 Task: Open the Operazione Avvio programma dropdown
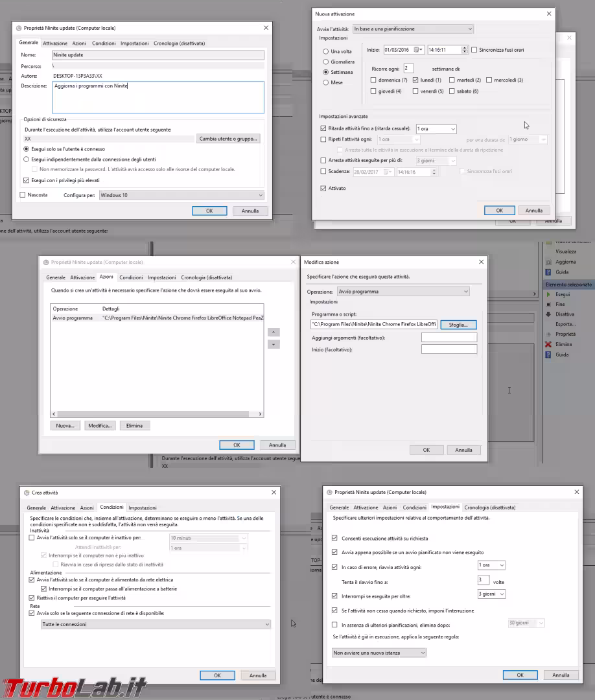404,292
